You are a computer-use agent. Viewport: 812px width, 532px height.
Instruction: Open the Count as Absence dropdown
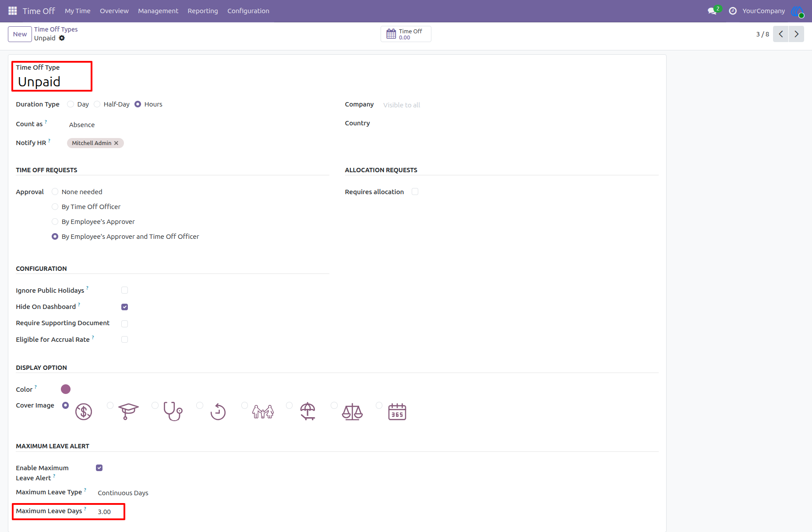click(x=198, y=125)
